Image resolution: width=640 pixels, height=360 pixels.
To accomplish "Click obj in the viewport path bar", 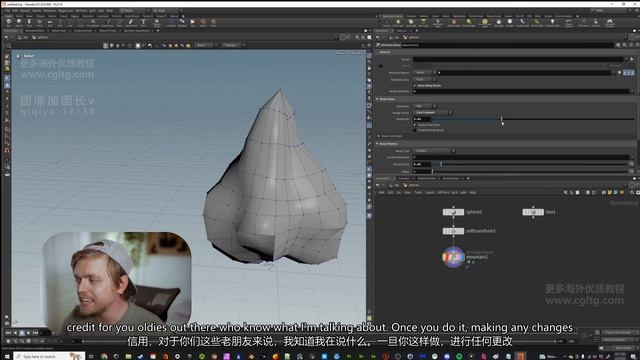I will coord(24,37).
